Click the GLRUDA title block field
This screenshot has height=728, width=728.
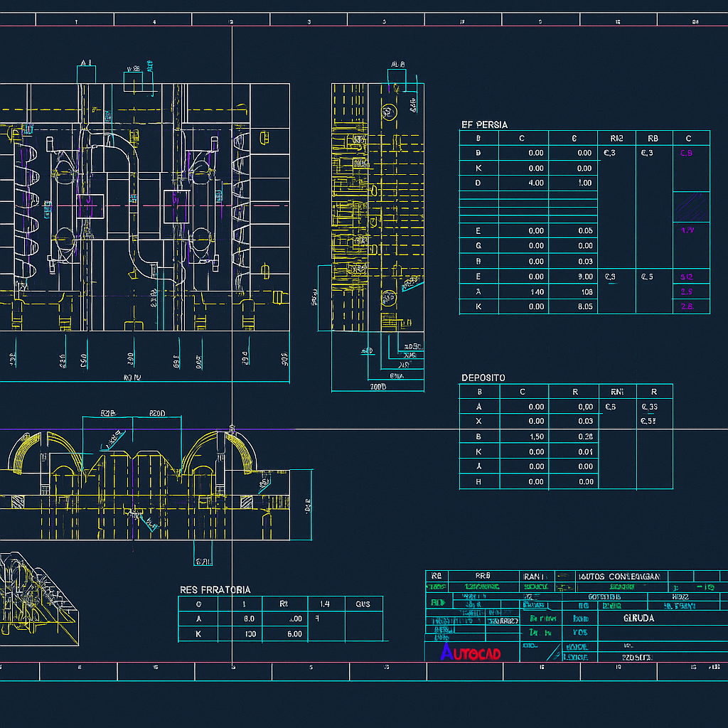638,619
